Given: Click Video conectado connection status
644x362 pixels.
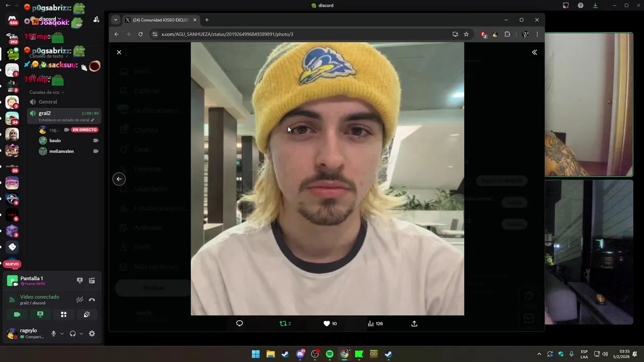Looking at the screenshot, I should [40, 297].
